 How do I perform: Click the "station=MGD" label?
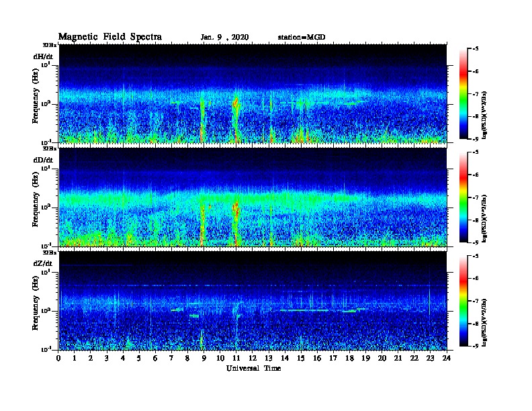coord(302,37)
